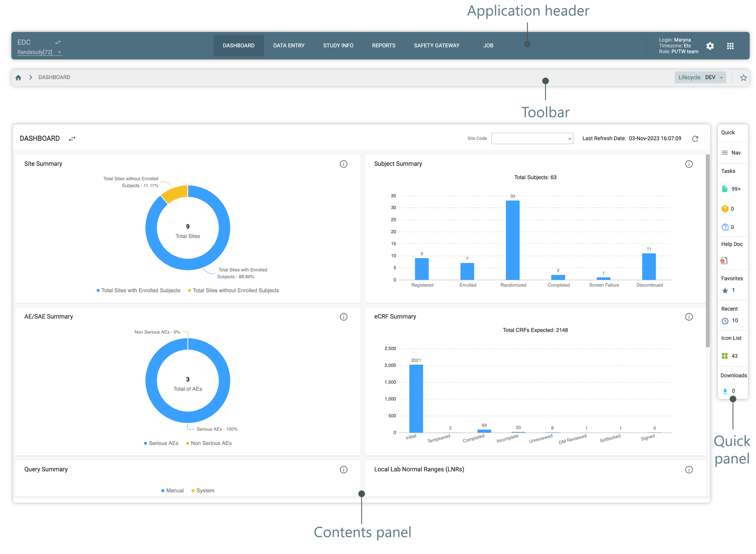The width and height of the screenshot is (756, 554).
Task: Switch to JOB tab
Action: click(x=488, y=46)
